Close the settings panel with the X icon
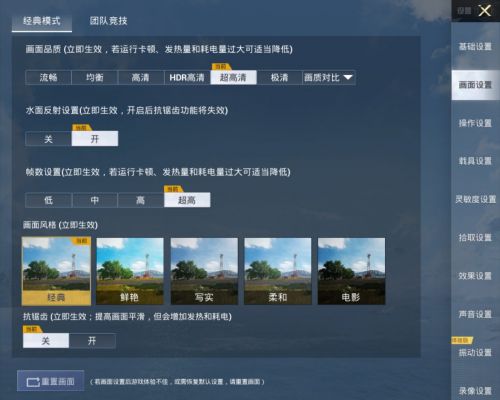The height and width of the screenshot is (400, 500). pos(484,11)
